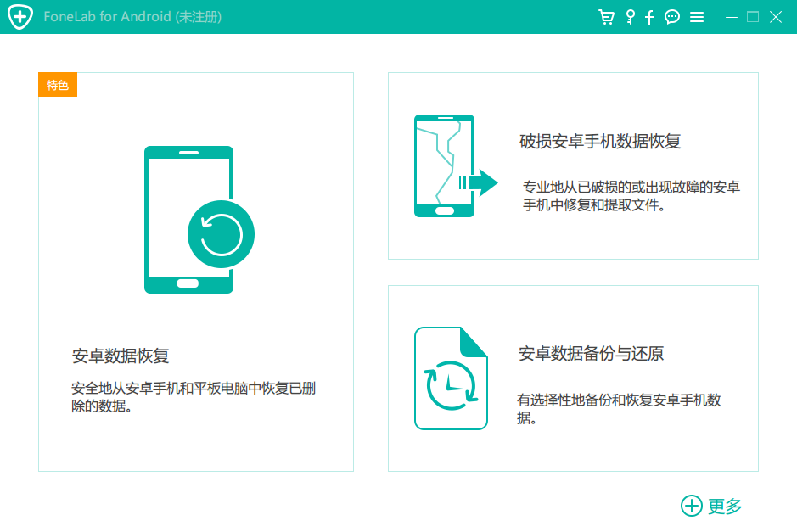Minimize the FoneLab window
797x532 pixels.
pyautogui.click(x=732, y=17)
